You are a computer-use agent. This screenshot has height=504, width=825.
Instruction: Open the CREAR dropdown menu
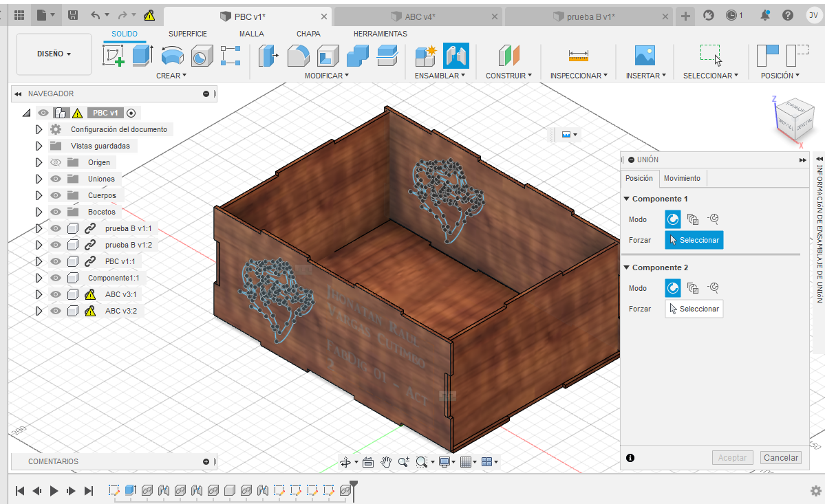171,76
